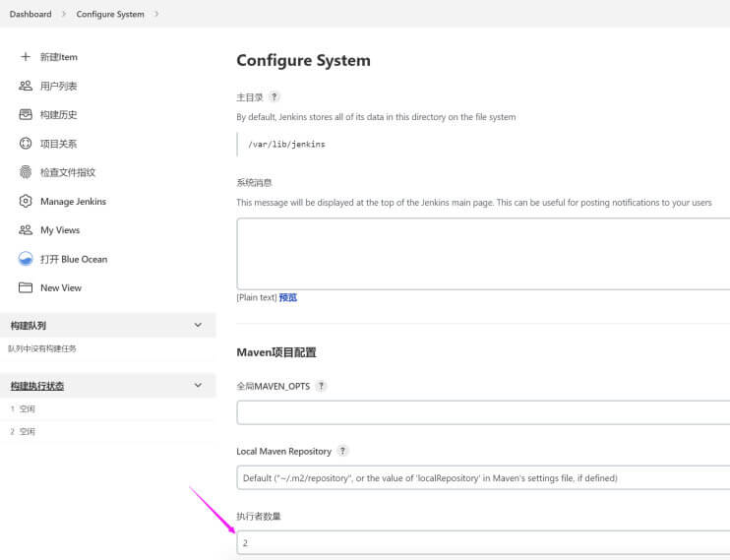Show help for Local Maven Repository
Viewport: 730px width, 560px height.
(x=342, y=451)
